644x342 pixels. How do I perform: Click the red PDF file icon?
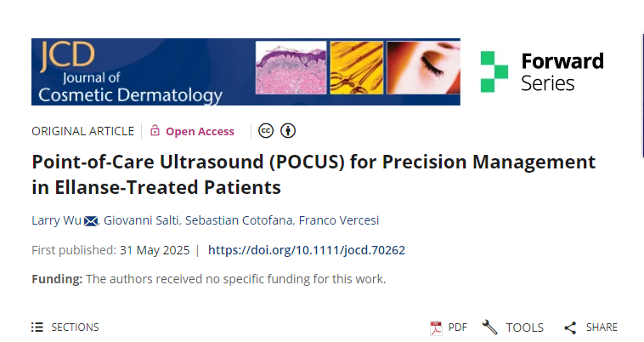tap(436, 328)
